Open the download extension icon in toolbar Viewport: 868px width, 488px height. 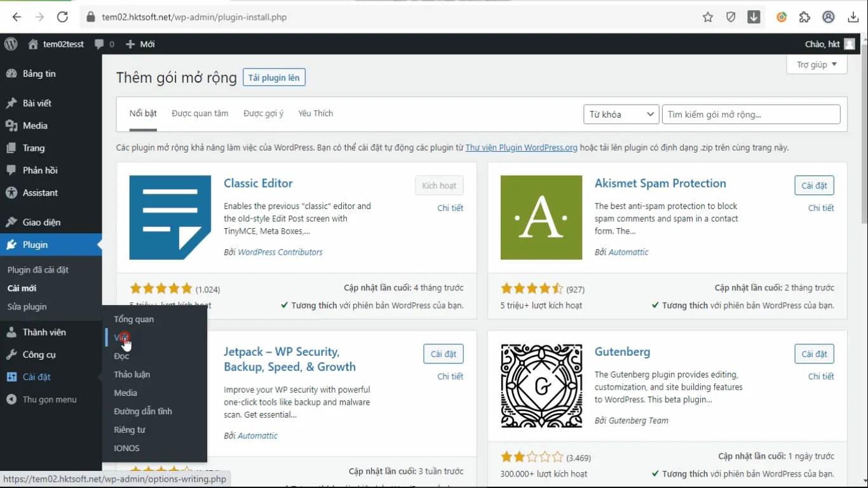point(754,17)
